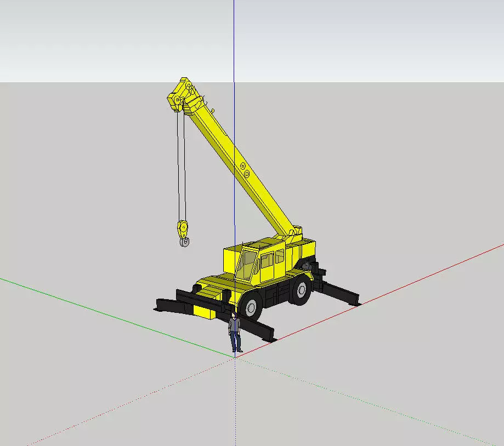Click the crane's hanging hook block
The height and width of the screenshot is (446, 504).
click(x=183, y=233)
